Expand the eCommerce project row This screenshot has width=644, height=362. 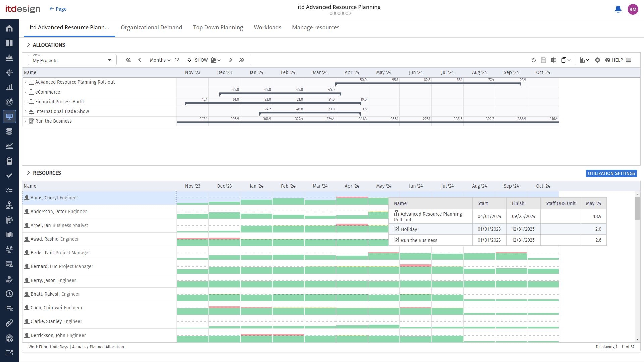coord(25,92)
